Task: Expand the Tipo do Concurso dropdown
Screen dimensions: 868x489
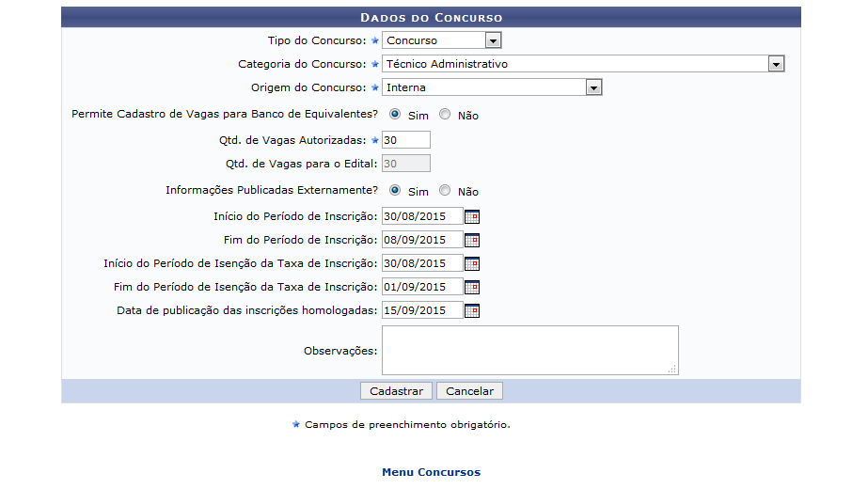Action: 493,40
